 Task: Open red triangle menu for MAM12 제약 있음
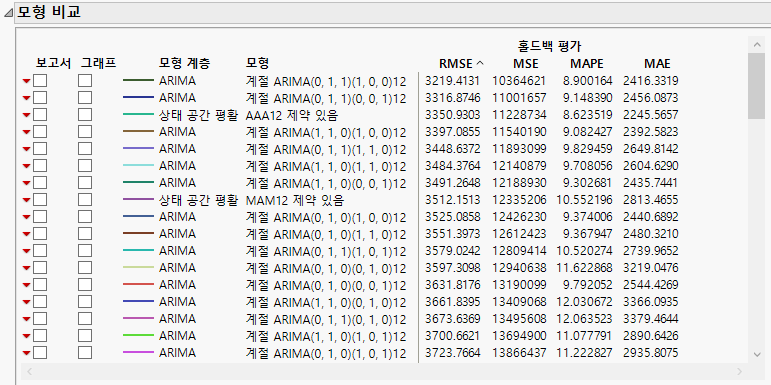coord(27,200)
